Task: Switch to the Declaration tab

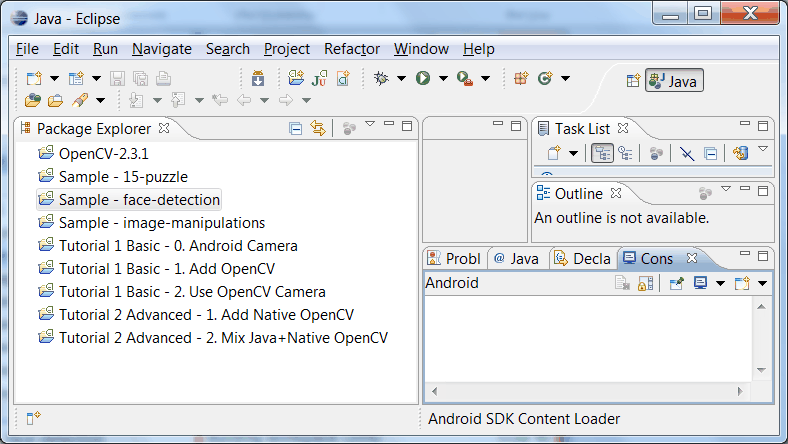Action: [x=582, y=258]
